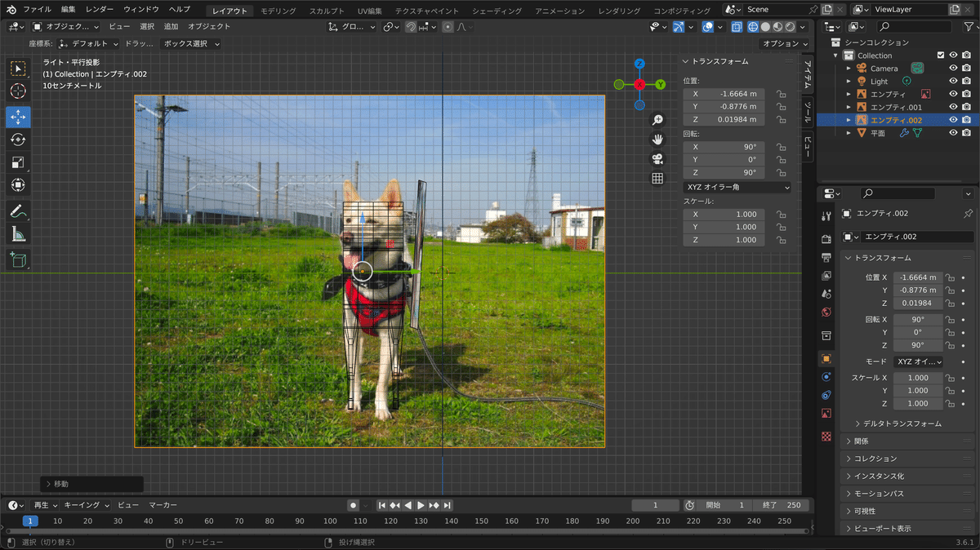980x550 pixels.
Task: Hide Light in viewport with eye icon
Action: pos(953,82)
